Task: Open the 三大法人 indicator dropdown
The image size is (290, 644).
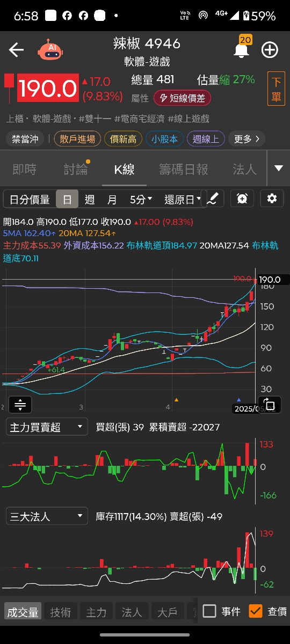Action: (46, 516)
